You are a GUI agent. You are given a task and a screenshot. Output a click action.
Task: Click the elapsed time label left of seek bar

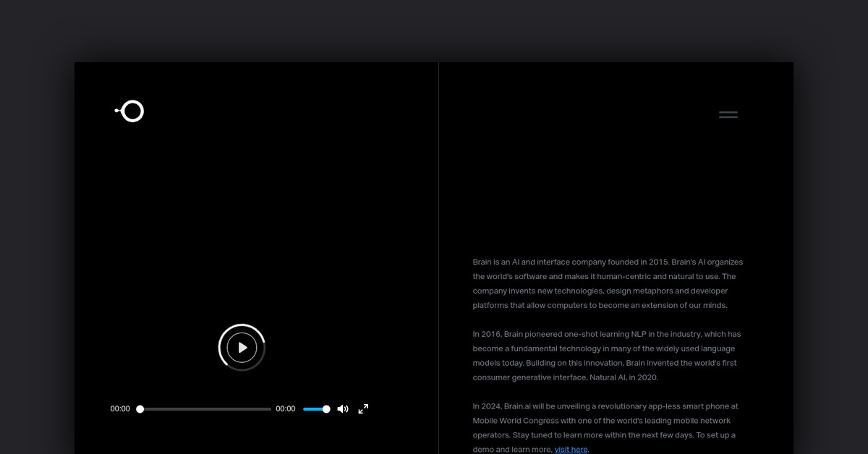pos(120,409)
